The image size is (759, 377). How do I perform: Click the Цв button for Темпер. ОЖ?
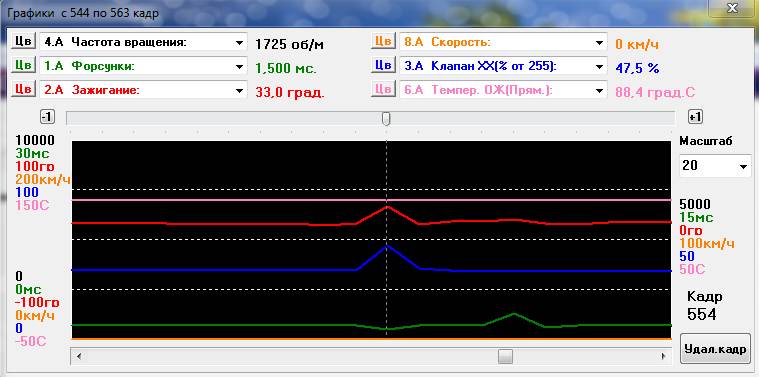point(383,89)
